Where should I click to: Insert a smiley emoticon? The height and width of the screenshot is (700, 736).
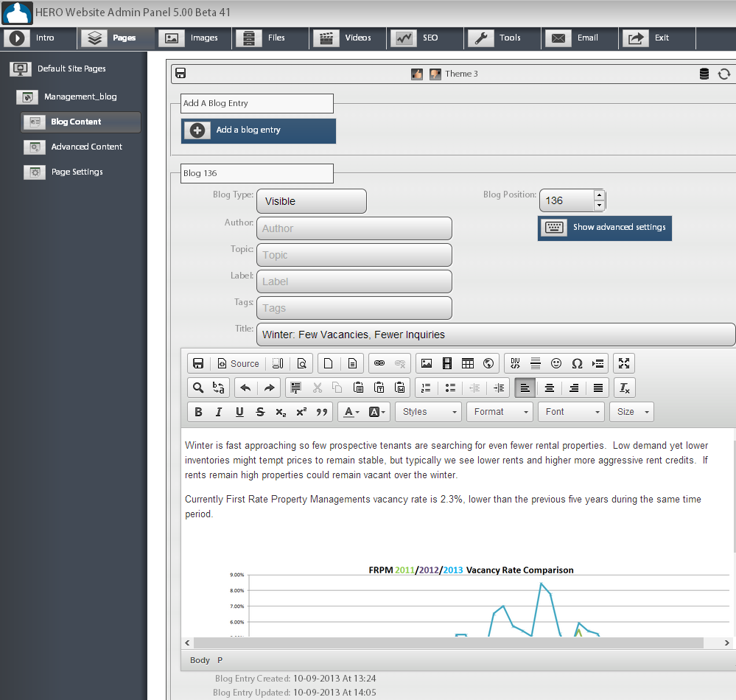(556, 363)
